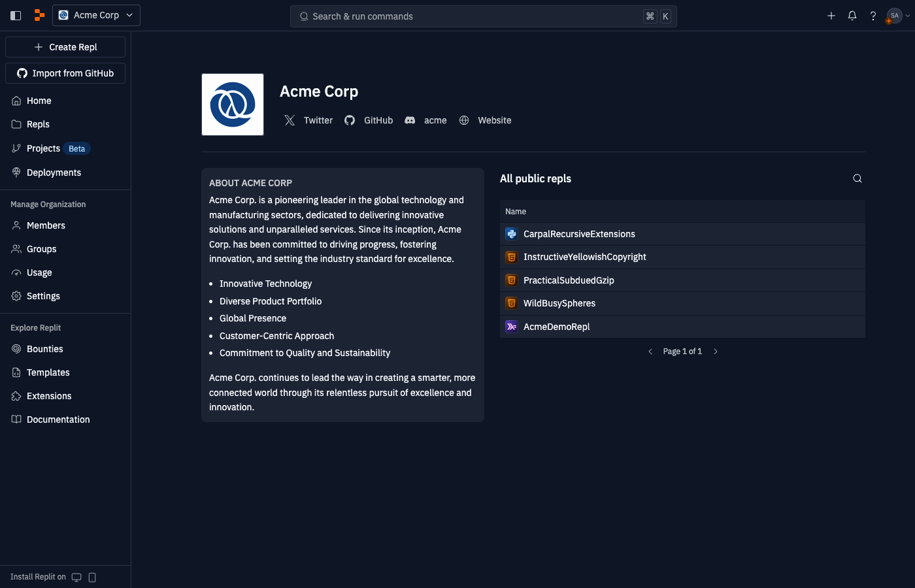Click the Usage gauge icon

(16, 272)
